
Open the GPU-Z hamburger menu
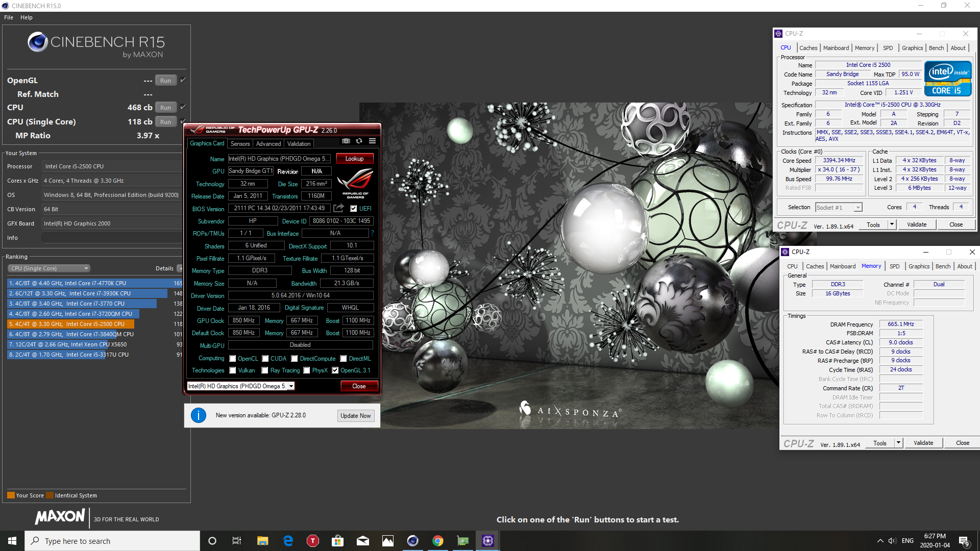pyautogui.click(x=372, y=141)
